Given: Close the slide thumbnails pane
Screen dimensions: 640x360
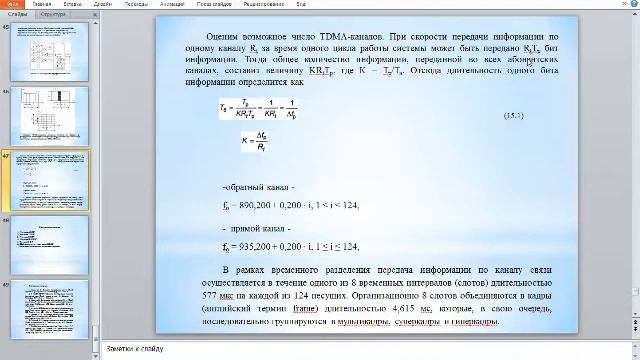Looking at the screenshot, I should click(x=95, y=14).
